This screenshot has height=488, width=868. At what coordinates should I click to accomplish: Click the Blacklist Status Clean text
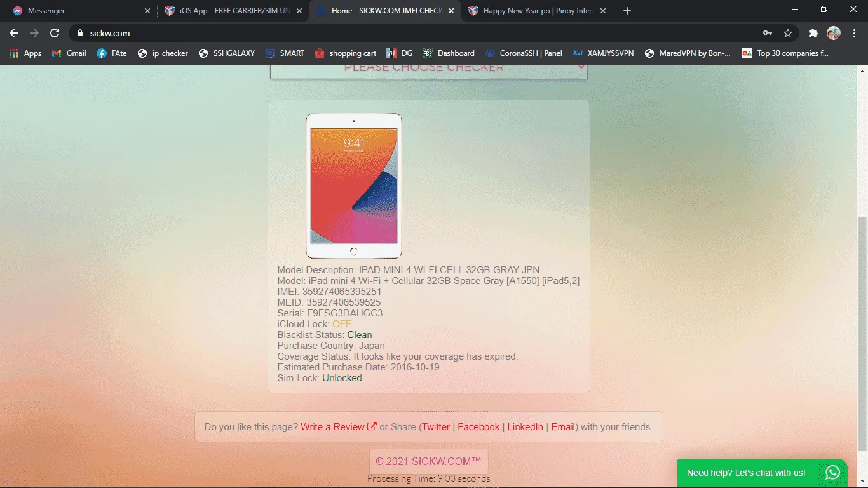(360, 335)
